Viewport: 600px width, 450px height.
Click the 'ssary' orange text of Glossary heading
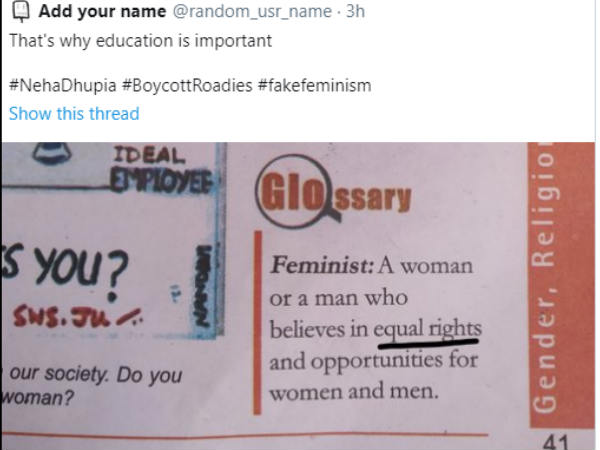click(x=372, y=197)
